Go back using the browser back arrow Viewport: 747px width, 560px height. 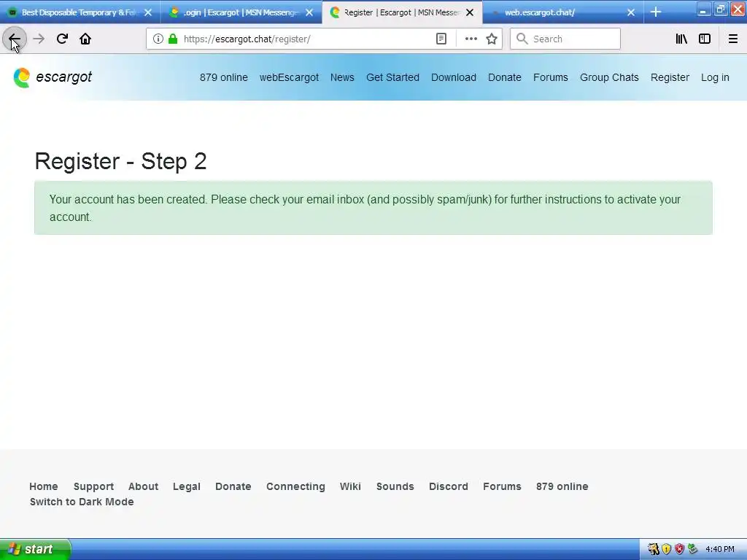(15, 39)
